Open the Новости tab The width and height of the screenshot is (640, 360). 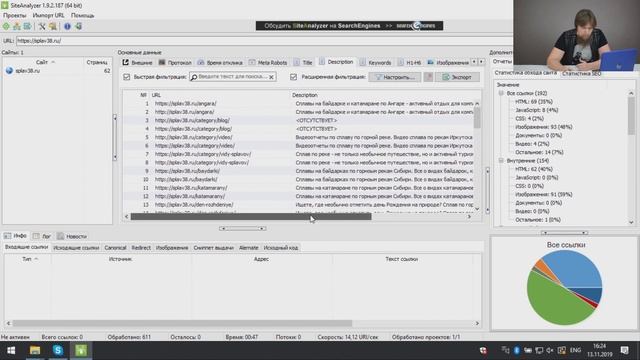pyautogui.click(x=72, y=236)
